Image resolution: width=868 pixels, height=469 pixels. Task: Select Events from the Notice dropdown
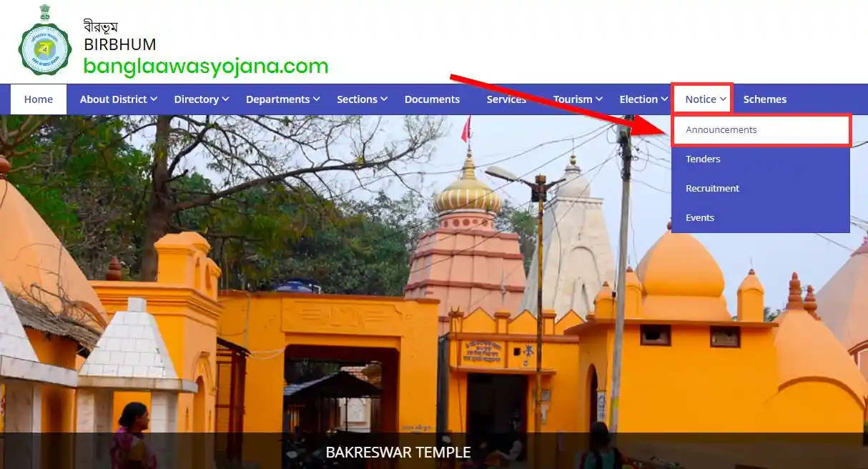click(699, 217)
